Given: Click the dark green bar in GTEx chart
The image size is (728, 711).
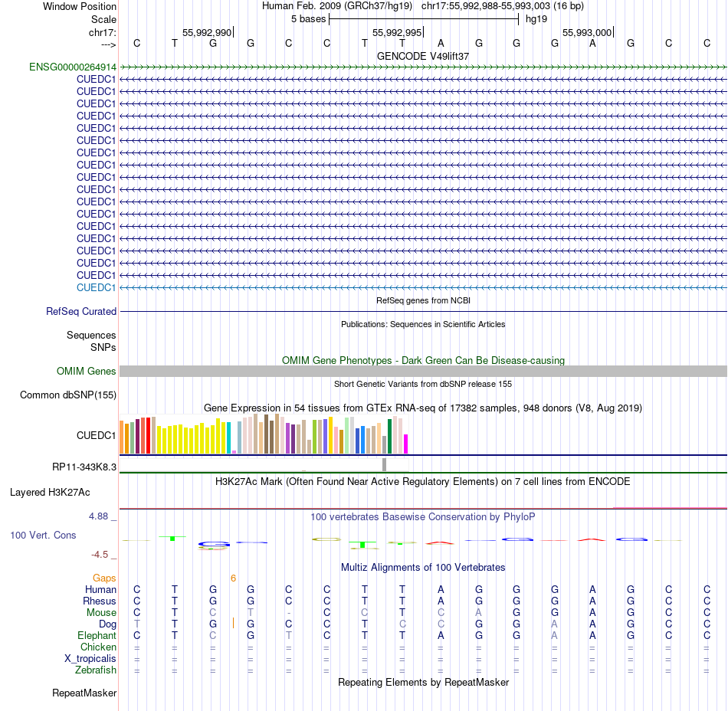Looking at the screenshot, I should click(390, 436).
